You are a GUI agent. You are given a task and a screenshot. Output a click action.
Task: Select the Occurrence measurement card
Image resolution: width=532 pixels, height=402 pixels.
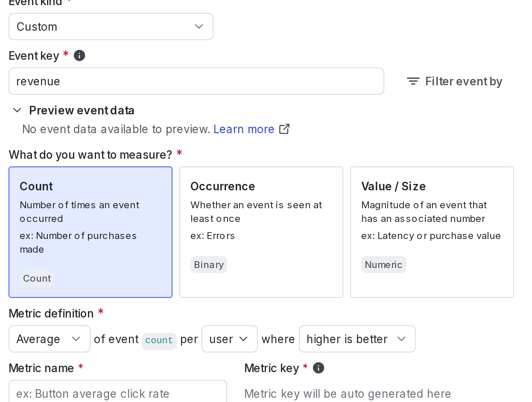(261, 232)
